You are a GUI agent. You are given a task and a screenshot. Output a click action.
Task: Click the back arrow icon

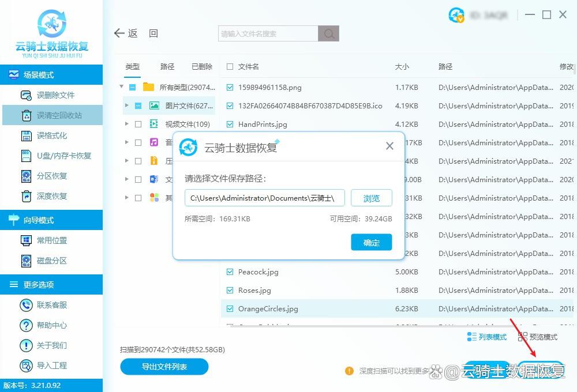pos(119,33)
